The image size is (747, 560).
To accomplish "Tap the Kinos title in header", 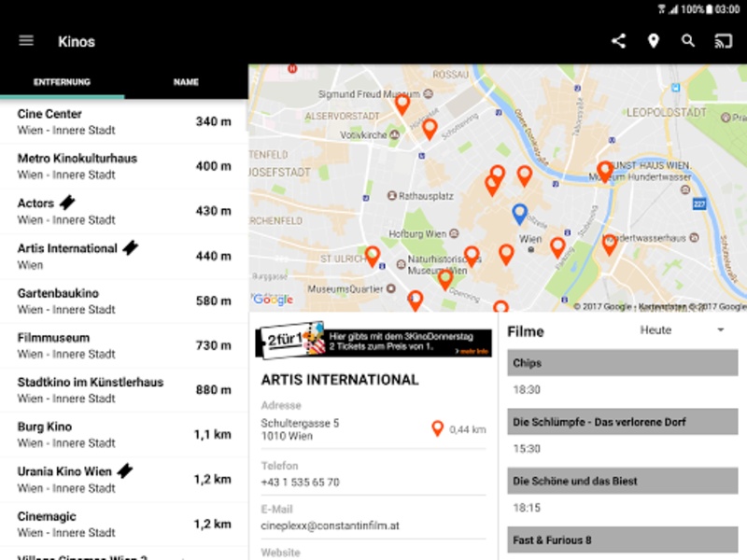I will point(77,41).
